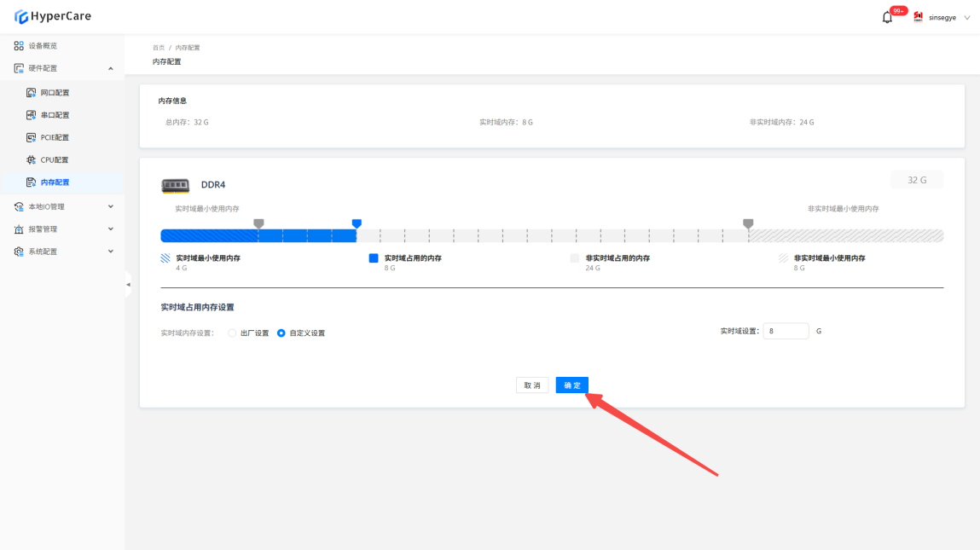Expand the 报警管理 menu chevron

pos(111,229)
